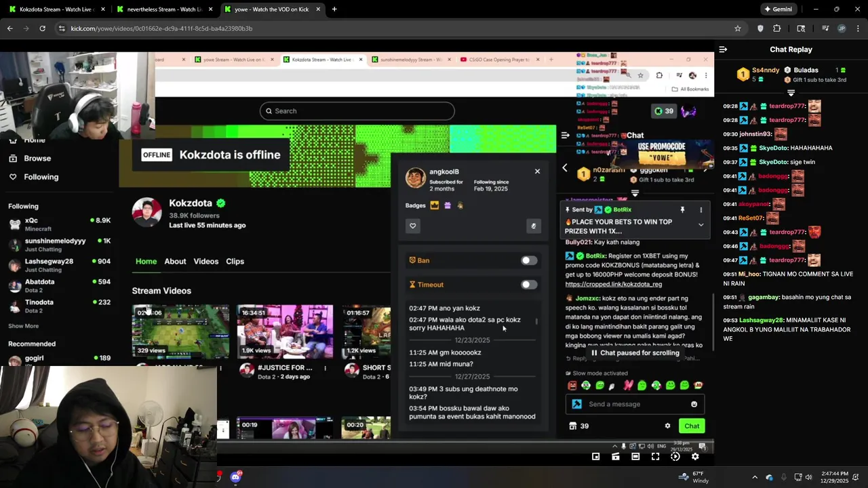Image resolution: width=868 pixels, height=488 pixels.
Task: Expand Following list with Show more
Action: point(23,326)
